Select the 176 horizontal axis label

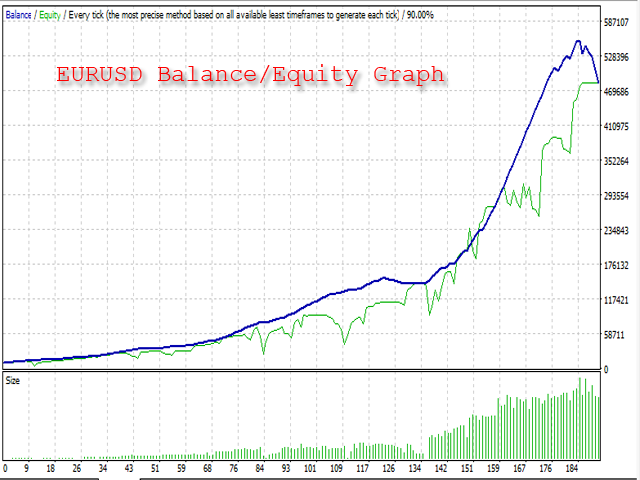(545, 468)
